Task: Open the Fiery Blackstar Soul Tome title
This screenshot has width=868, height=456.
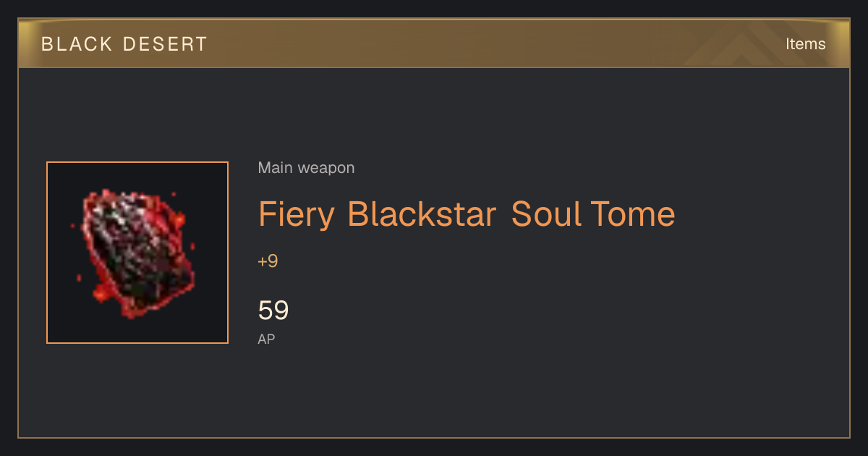Action: click(467, 214)
